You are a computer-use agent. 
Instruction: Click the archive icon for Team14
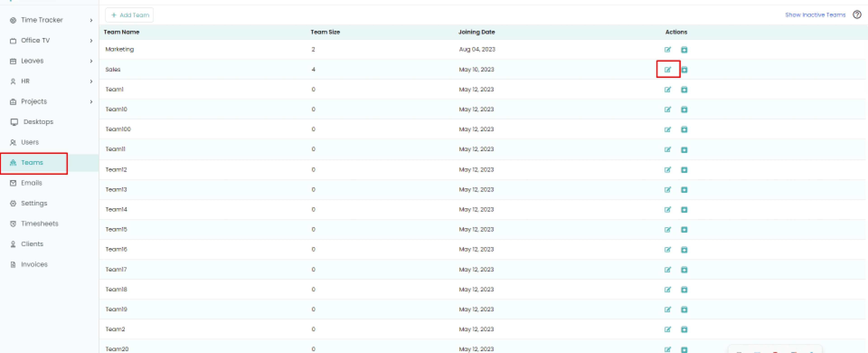coord(684,209)
